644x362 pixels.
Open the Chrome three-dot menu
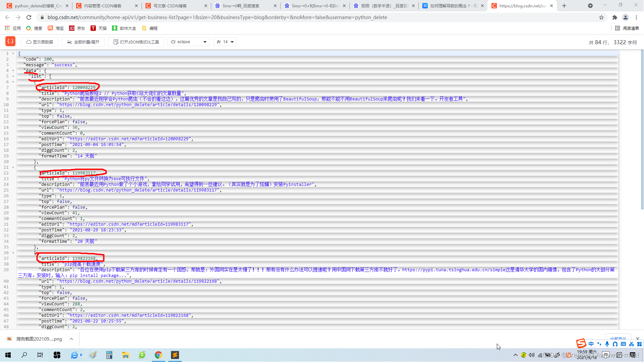[x=637, y=17]
